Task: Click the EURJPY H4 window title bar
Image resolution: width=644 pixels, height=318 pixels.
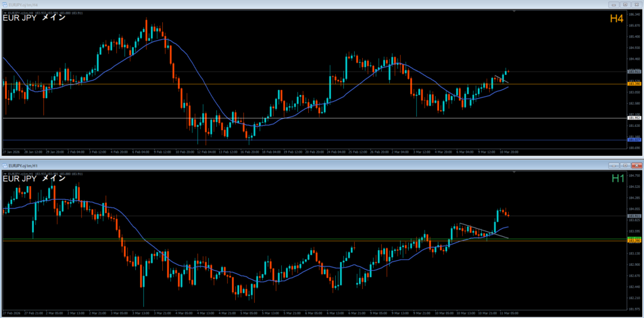Action: (x=252, y=4)
